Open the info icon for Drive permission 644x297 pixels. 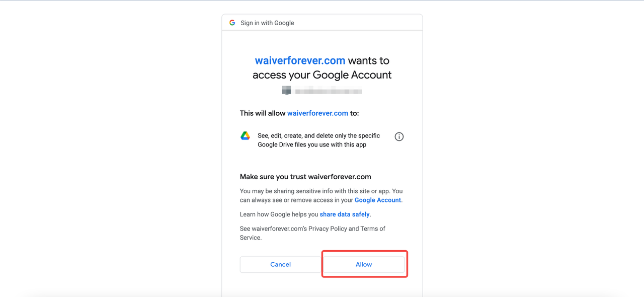coord(399,136)
